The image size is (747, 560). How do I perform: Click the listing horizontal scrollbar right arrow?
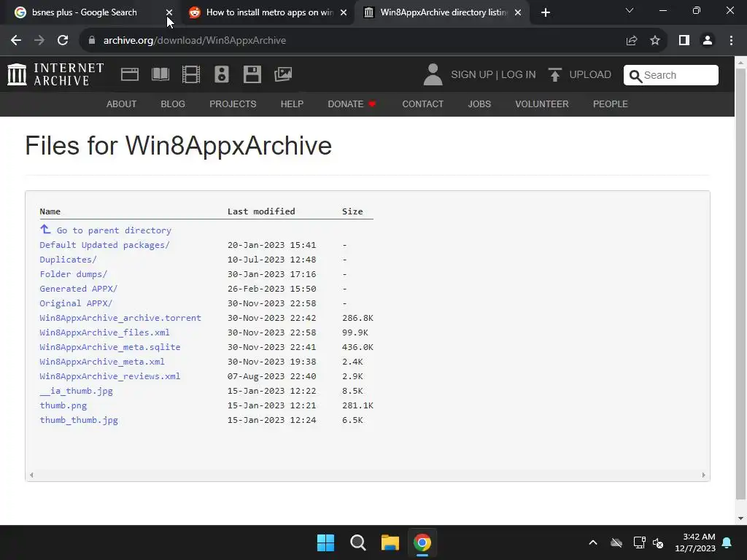point(703,475)
